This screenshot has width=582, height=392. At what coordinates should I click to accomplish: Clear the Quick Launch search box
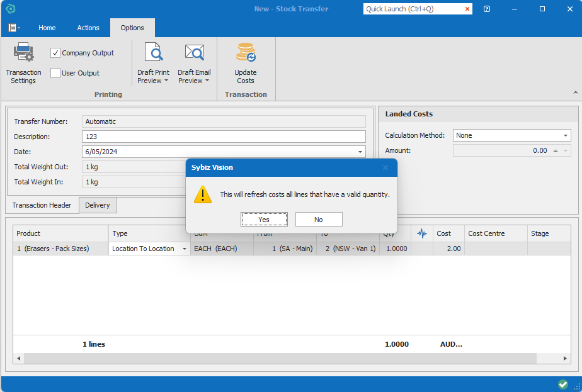pos(467,9)
